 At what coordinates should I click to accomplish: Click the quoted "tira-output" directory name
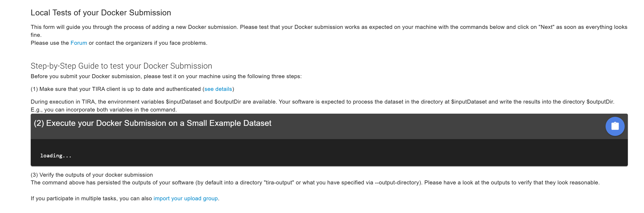click(x=279, y=183)
